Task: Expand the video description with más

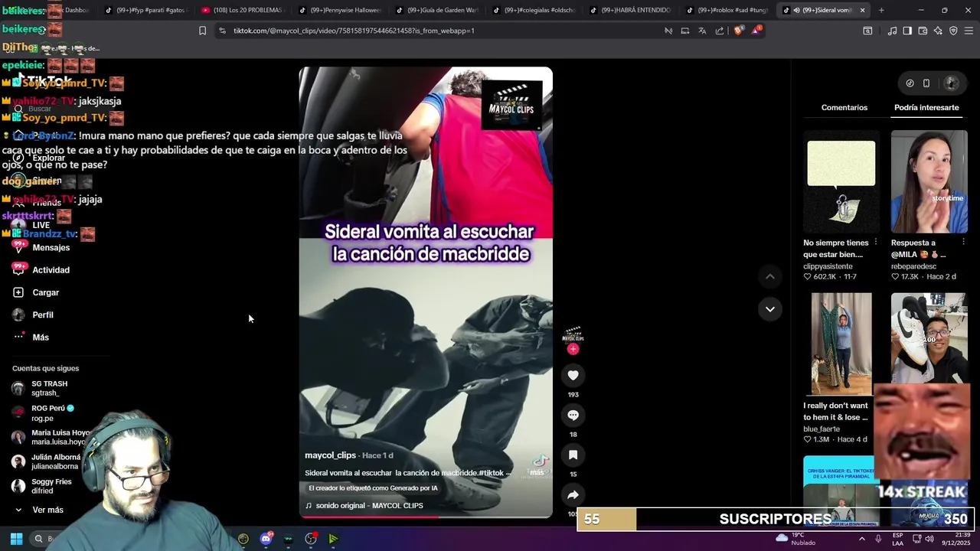Action: pyautogui.click(x=537, y=472)
